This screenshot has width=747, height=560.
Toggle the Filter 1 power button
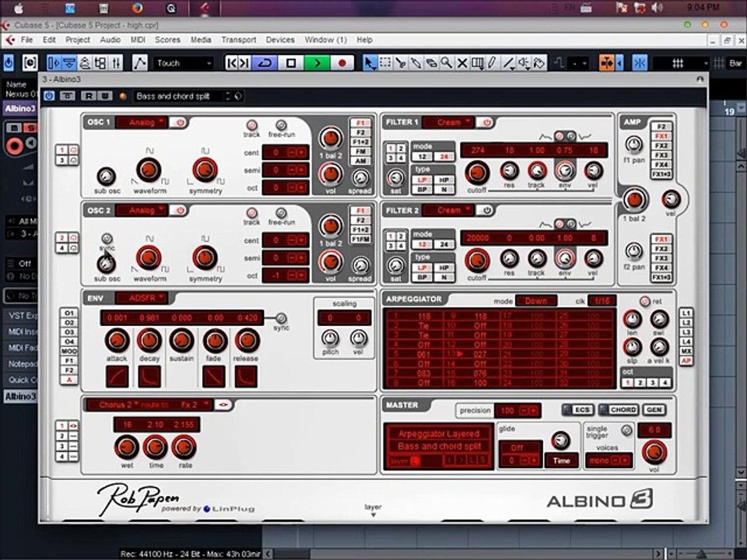(486, 122)
